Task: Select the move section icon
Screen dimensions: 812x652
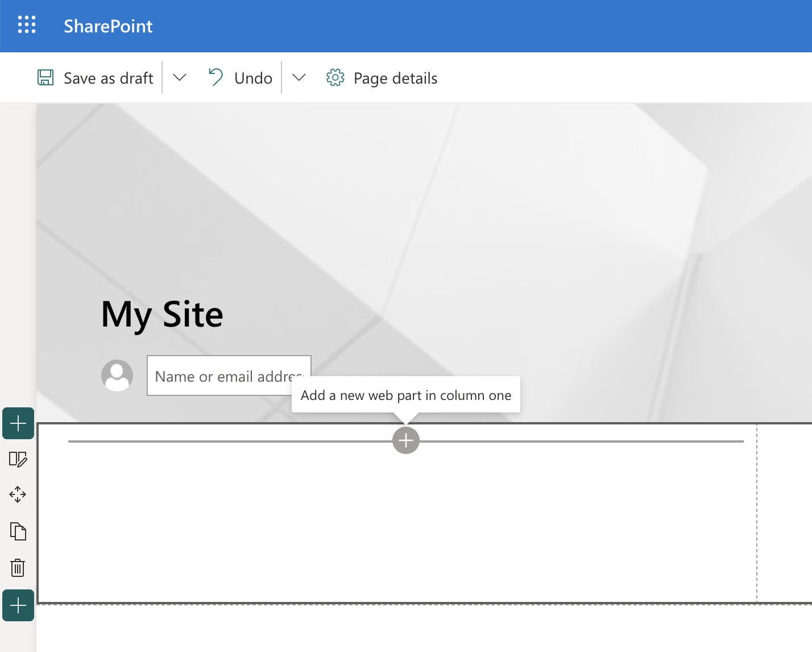Action: (18, 494)
